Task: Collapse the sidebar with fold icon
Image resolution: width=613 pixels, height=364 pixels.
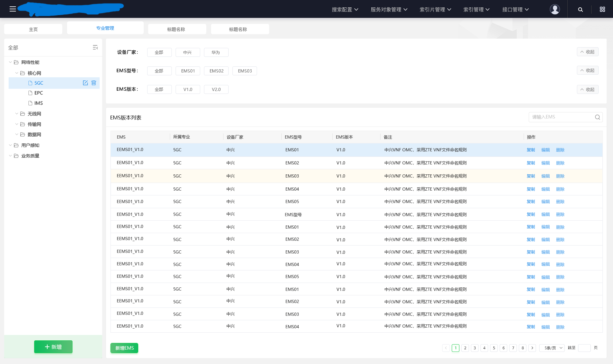Action: click(x=95, y=48)
